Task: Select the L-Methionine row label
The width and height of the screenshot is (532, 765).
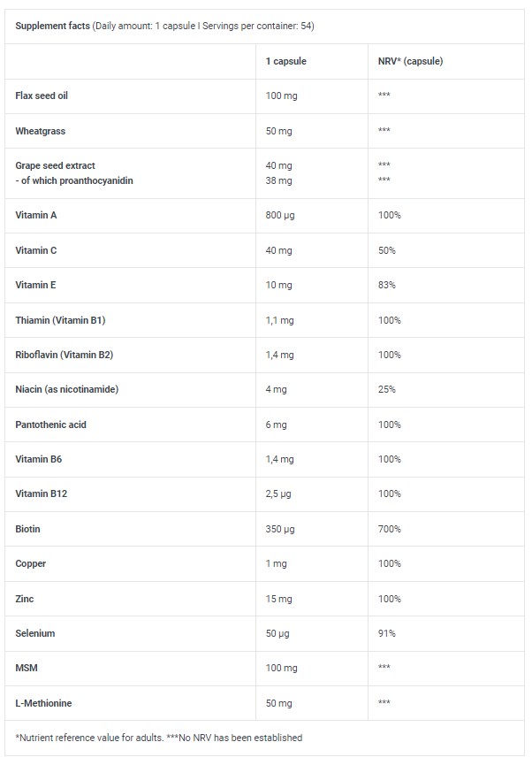Action: point(44,703)
